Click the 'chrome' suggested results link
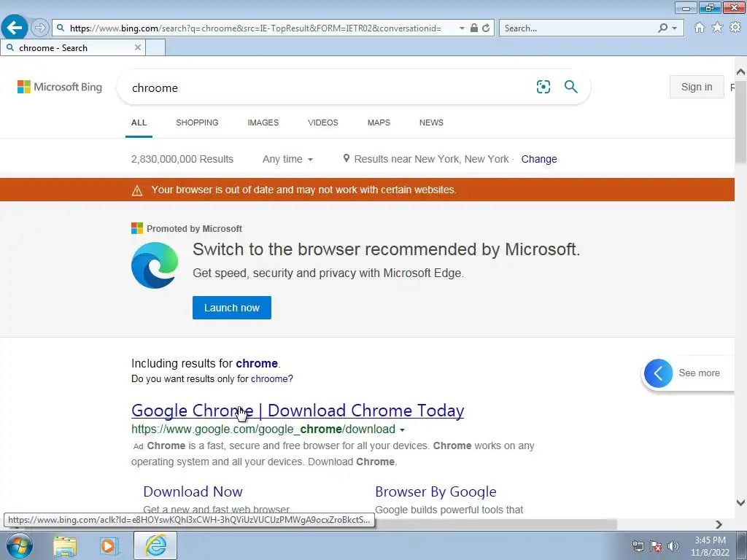The height and width of the screenshot is (560, 747). tap(256, 363)
